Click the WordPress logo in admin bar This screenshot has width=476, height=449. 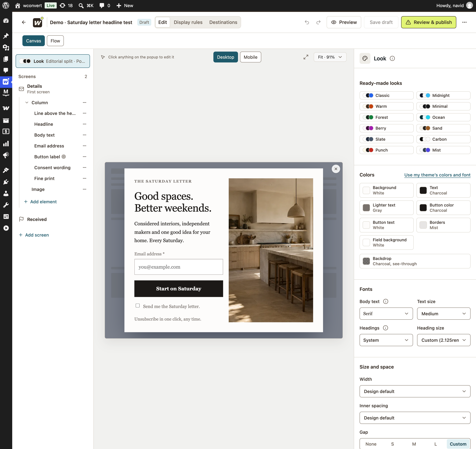click(x=6, y=5)
